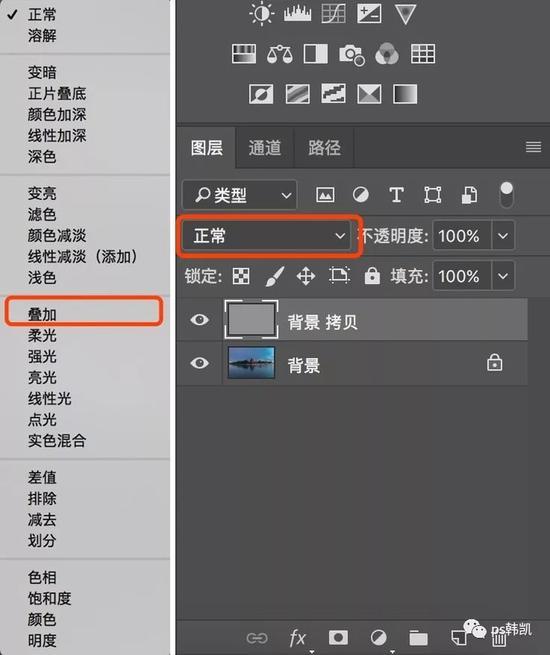
Task: Toggle visibility of 背景 layer
Action: point(200,363)
